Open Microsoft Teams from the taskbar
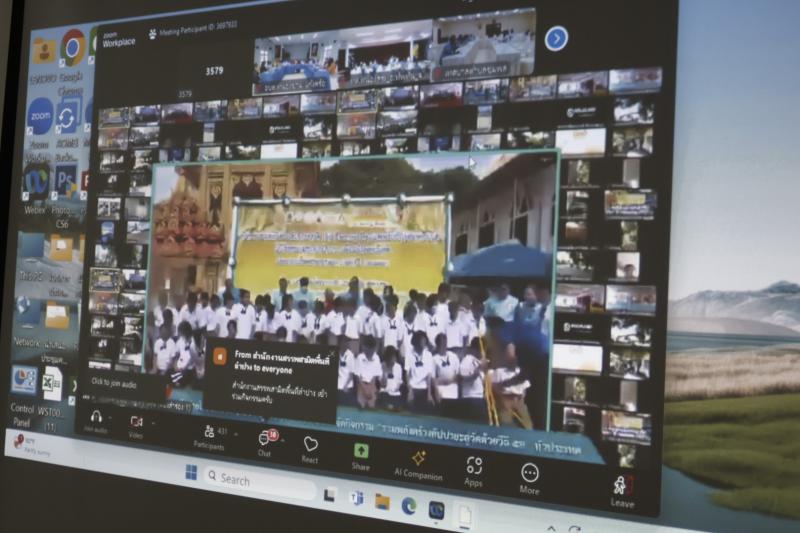Viewport: 800px width, 533px height. pos(357,498)
